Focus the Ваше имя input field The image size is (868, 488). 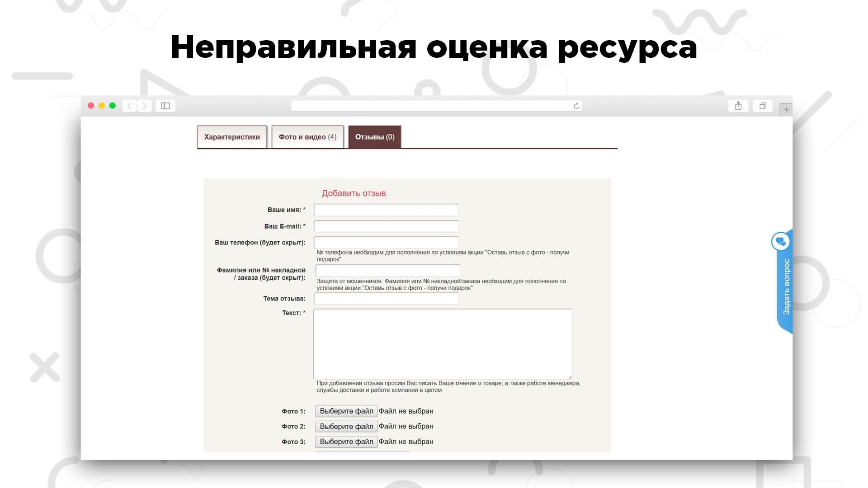[386, 210]
